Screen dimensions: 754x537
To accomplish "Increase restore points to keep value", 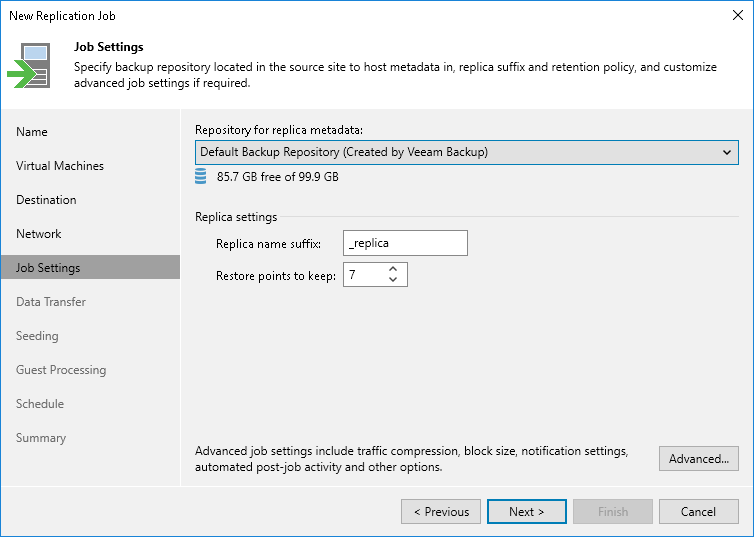I will tap(393, 269).
